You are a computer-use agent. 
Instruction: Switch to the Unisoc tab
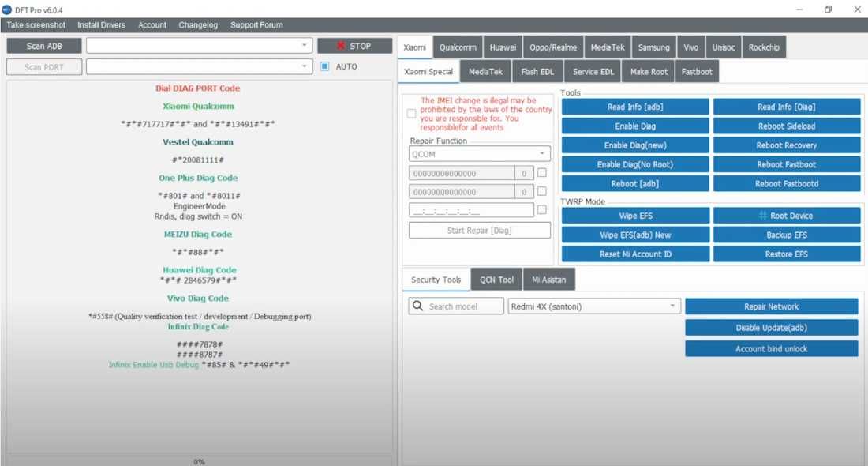(724, 47)
